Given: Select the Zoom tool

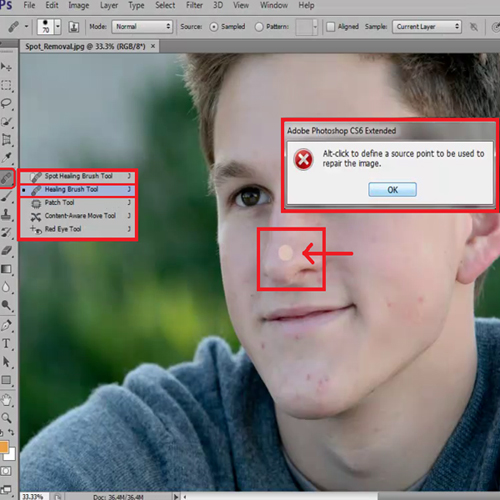Looking at the screenshot, I should [6, 417].
